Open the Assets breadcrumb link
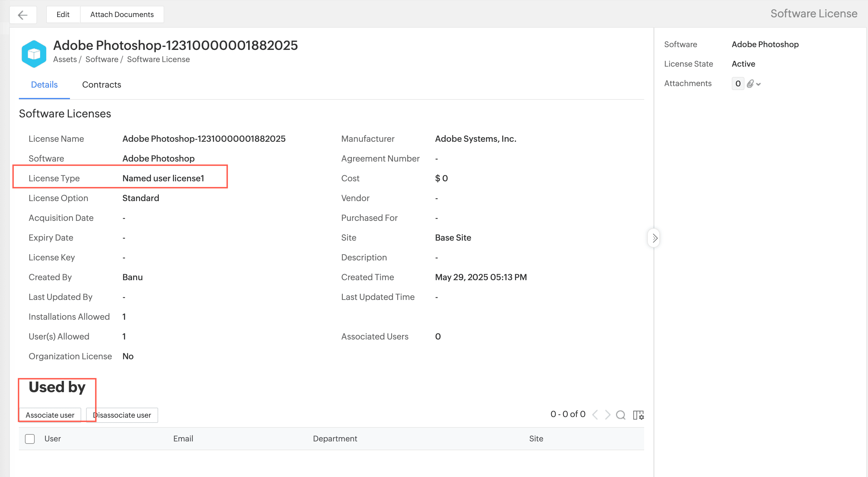 65,59
